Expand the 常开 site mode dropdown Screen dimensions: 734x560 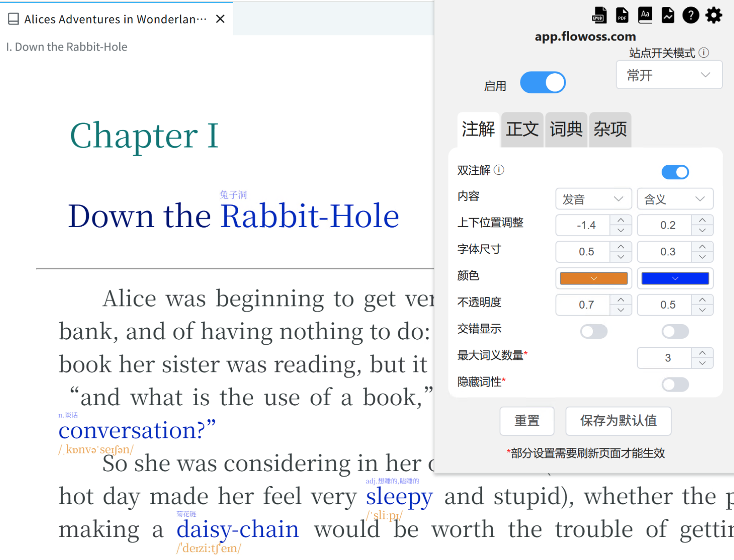668,75
